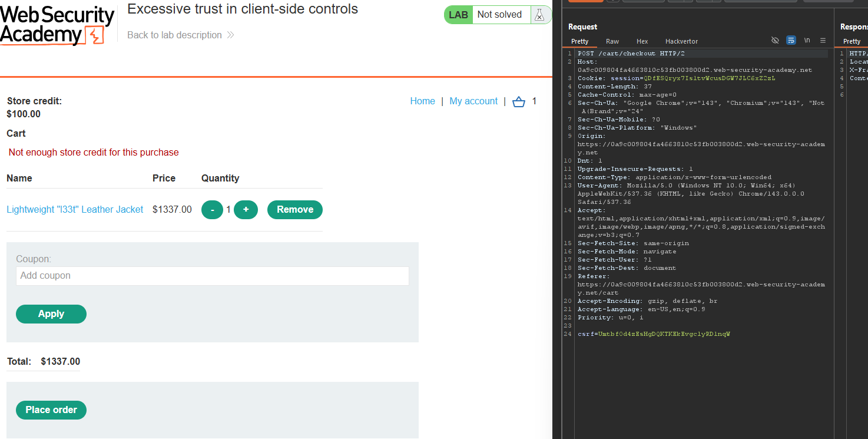Go back to lab description
Viewport: 868px width, 439px height.
pos(174,35)
